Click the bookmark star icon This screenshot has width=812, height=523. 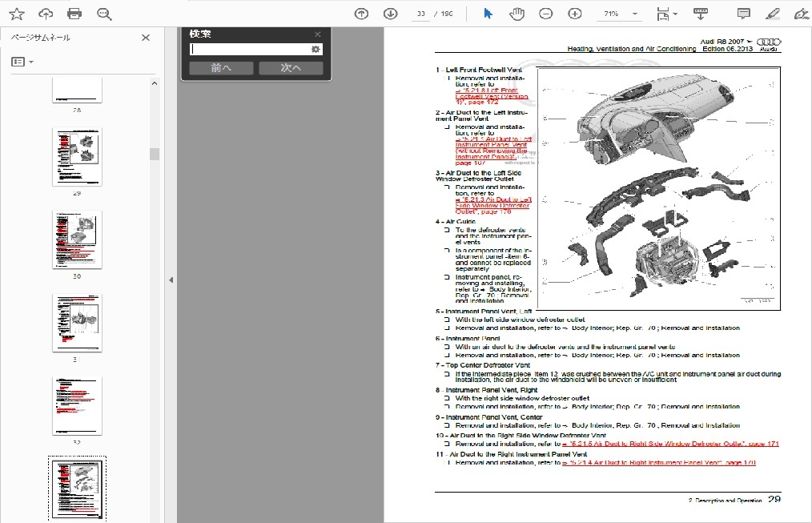[x=16, y=14]
